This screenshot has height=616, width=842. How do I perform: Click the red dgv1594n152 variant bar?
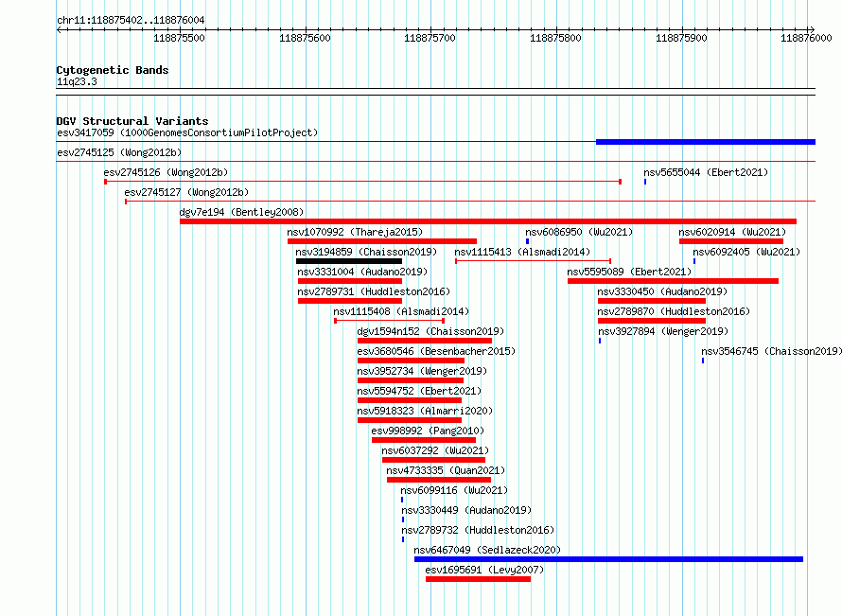424,341
